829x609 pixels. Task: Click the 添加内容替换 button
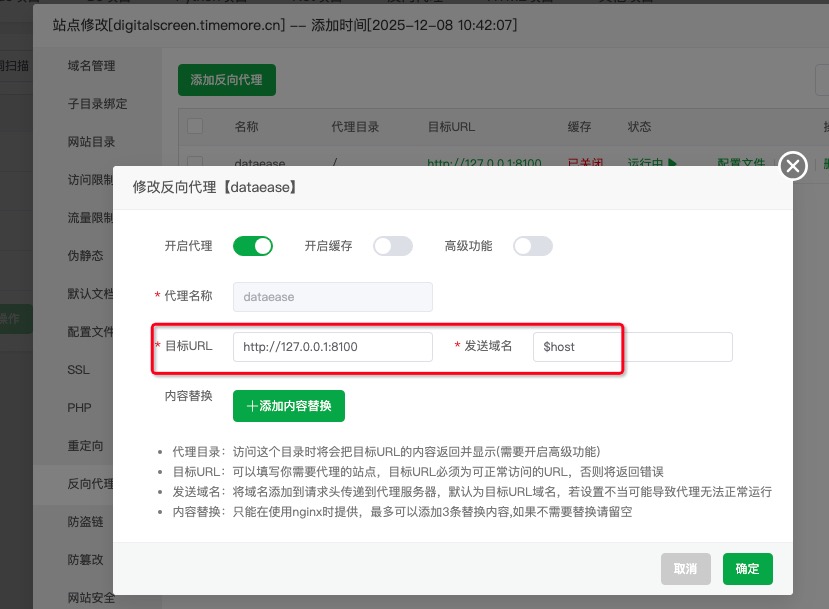click(x=289, y=406)
